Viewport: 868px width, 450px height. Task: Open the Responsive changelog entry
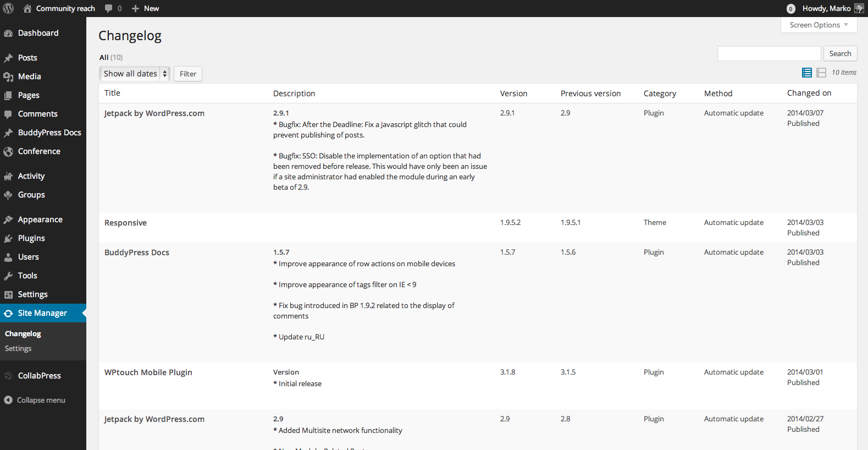pyautogui.click(x=125, y=223)
